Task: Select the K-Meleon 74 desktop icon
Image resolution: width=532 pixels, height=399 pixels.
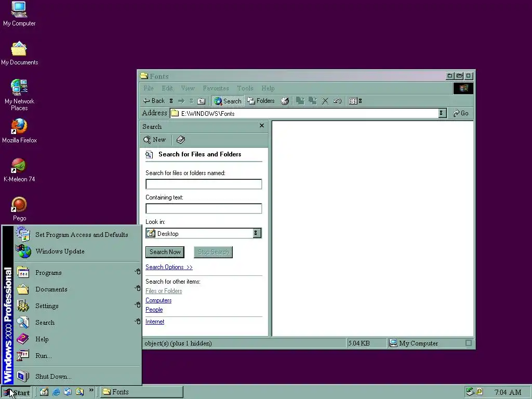Action: 19,170
